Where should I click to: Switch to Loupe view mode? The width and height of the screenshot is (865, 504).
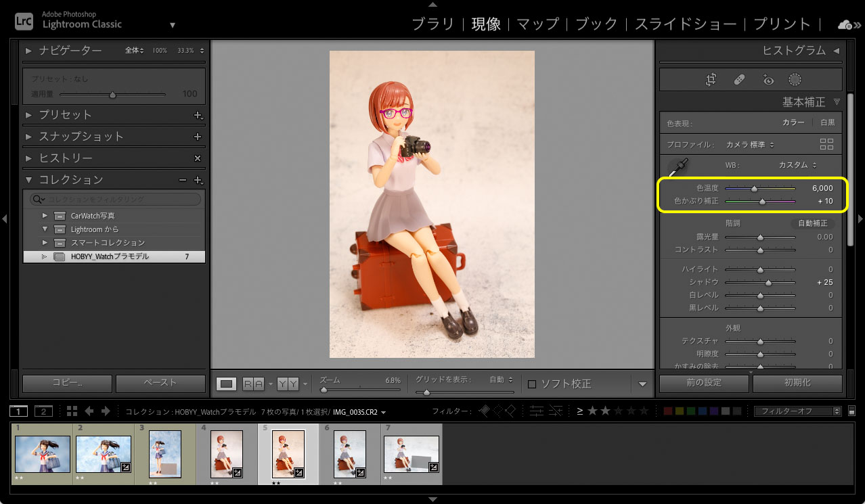(227, 384)
